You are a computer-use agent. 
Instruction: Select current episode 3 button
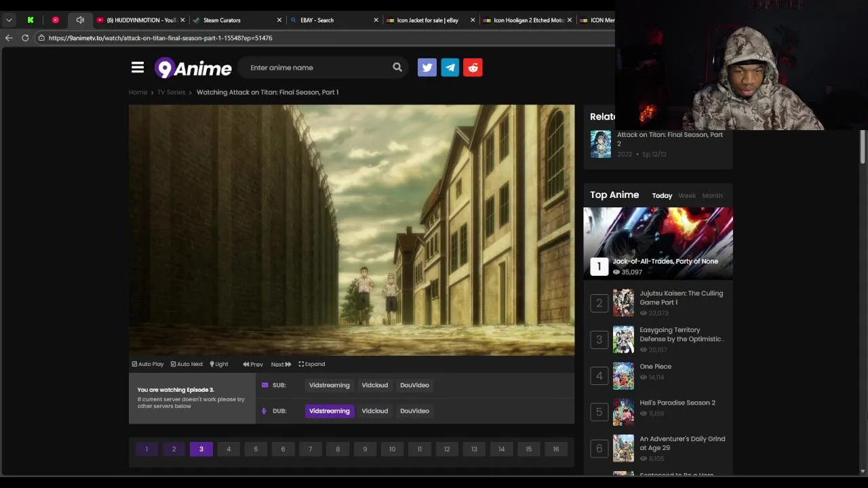point(201,449)
